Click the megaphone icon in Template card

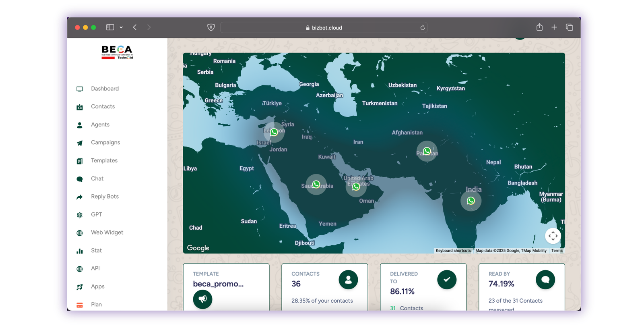point(202,299)
